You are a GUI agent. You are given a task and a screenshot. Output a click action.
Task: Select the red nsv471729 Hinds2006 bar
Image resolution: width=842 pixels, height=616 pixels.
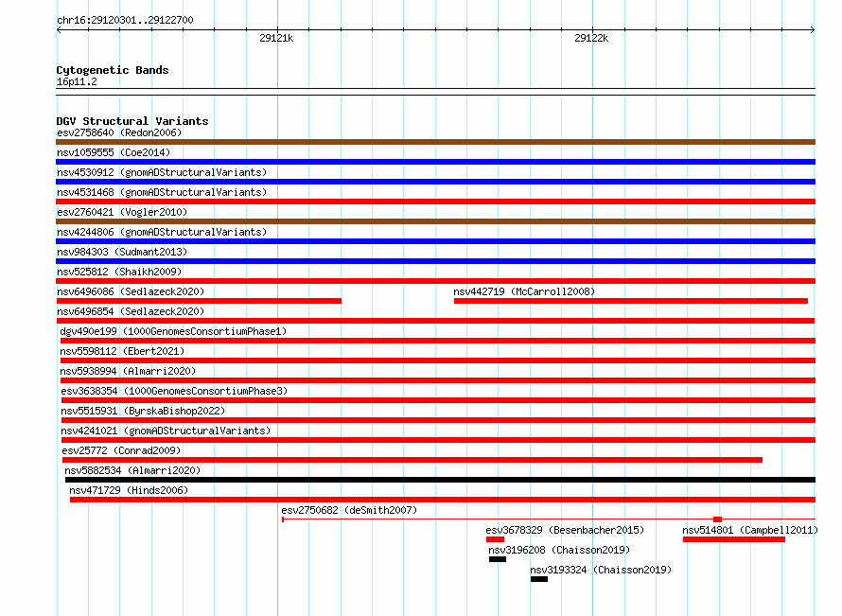443,500
